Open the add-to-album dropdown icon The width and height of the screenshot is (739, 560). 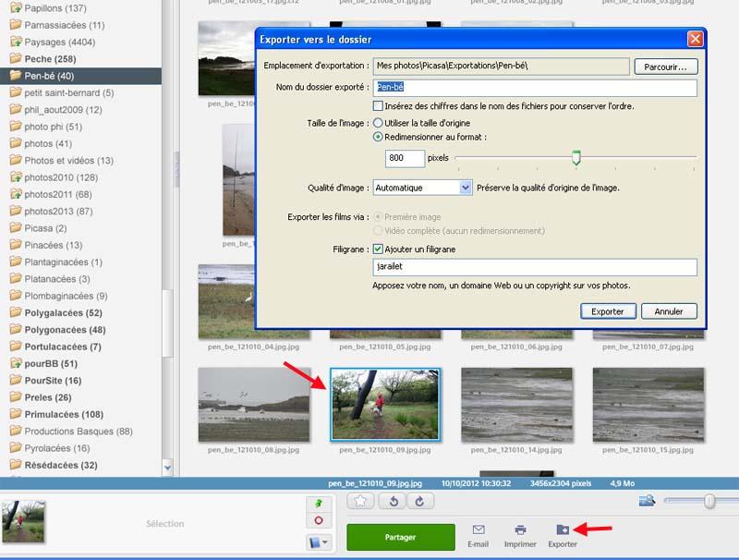pos(319,542)
